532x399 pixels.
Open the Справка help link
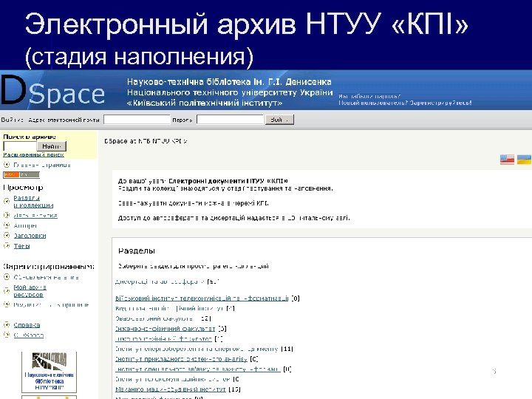[x=27, y=325]
